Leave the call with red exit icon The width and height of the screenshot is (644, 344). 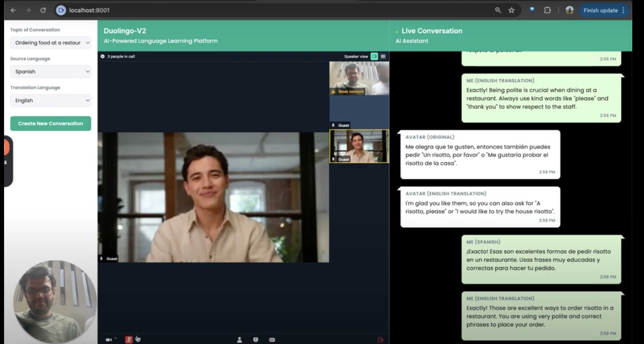point(380,339)
